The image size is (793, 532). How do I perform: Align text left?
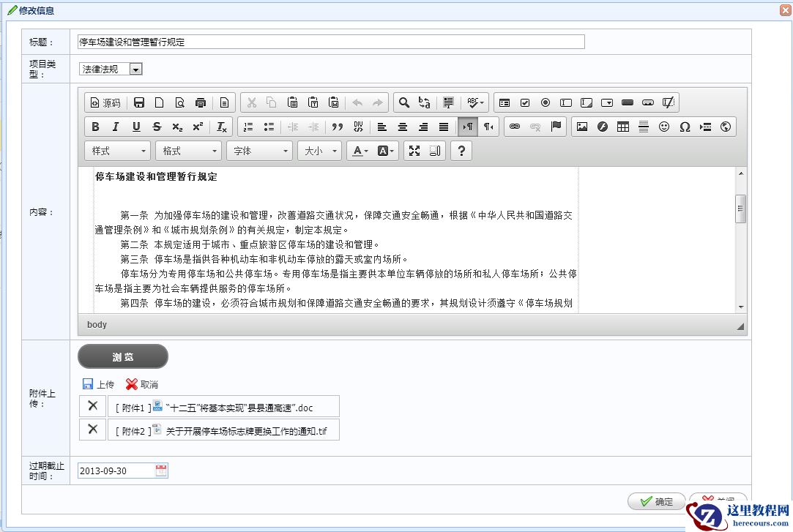(381, 127)
